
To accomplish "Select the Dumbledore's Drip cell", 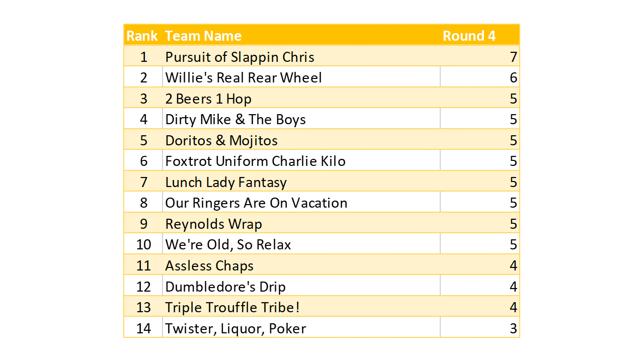I will pos(225,287).
